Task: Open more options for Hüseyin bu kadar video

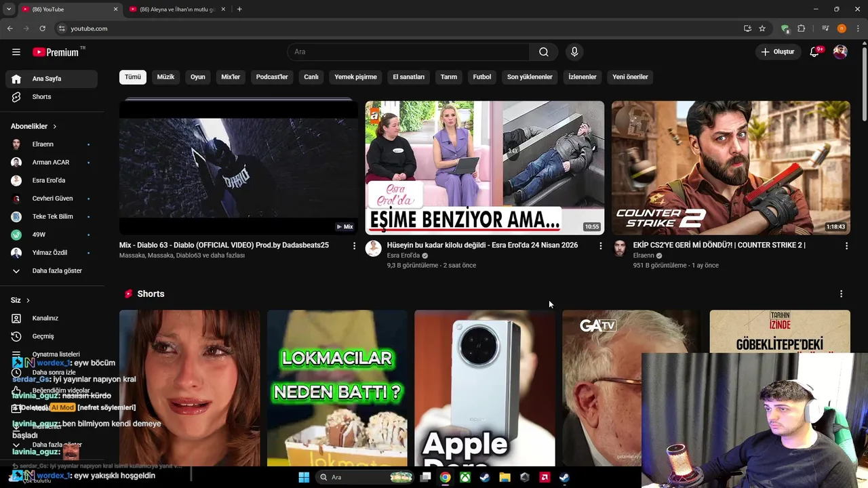Action: 600,246
